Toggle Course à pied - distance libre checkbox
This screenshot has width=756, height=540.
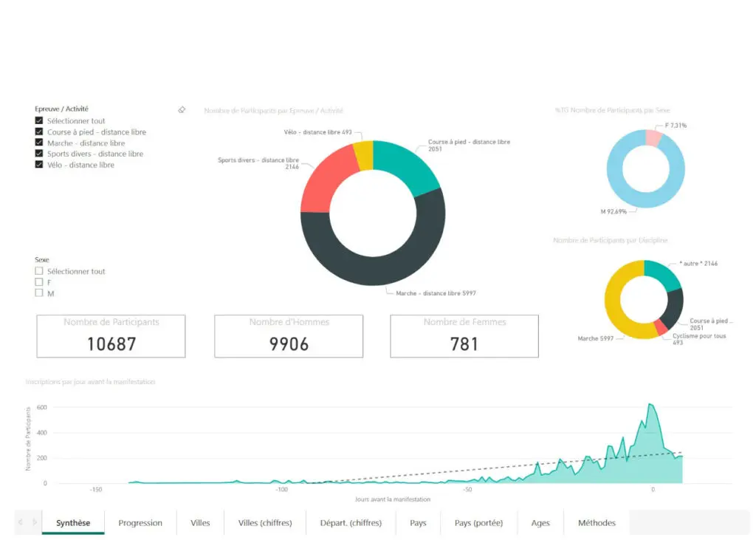click(x=39, y=131)
